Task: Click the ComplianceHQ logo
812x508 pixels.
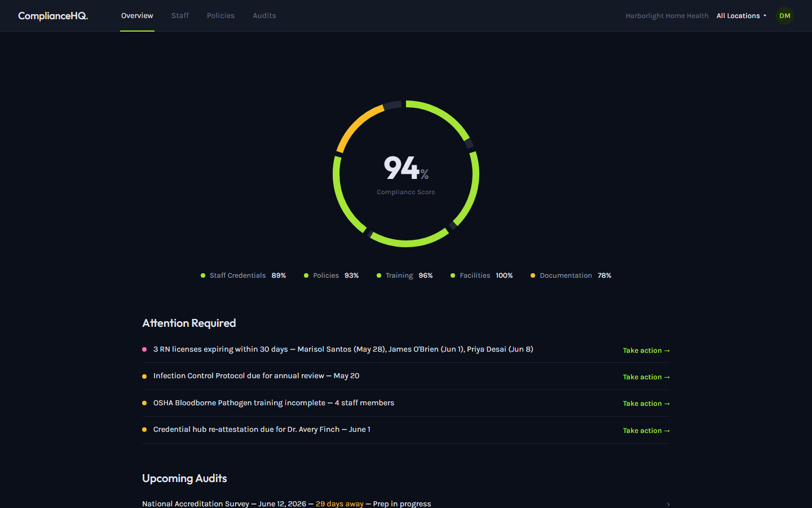Action: pyautogui.click(x=53, y=16)
